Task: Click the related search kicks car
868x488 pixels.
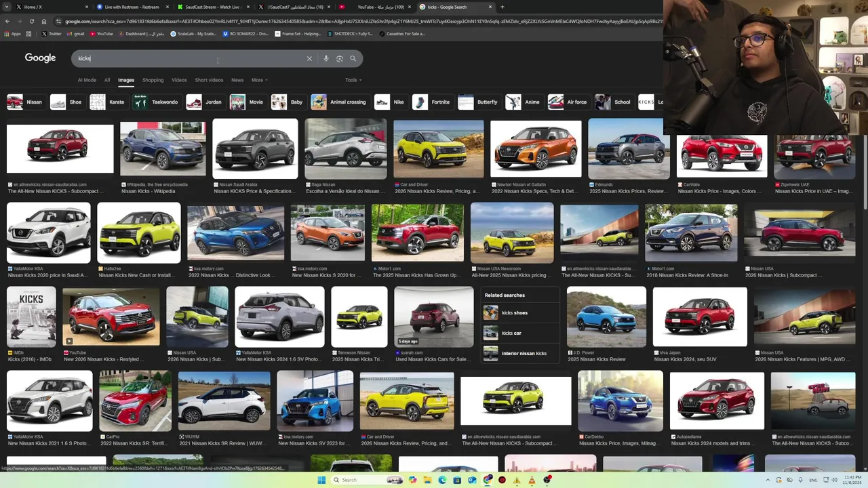Action: tap(520, 333)
